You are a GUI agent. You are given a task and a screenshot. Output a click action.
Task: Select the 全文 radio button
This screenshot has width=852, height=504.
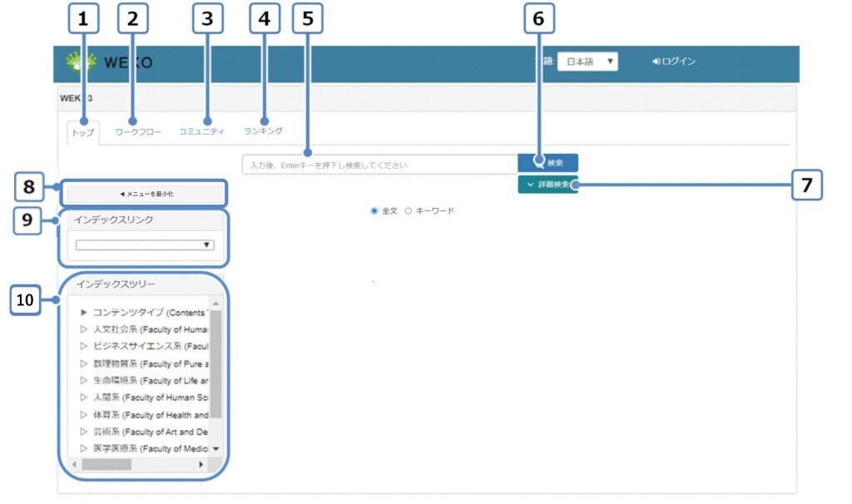(x=374, y=211)
